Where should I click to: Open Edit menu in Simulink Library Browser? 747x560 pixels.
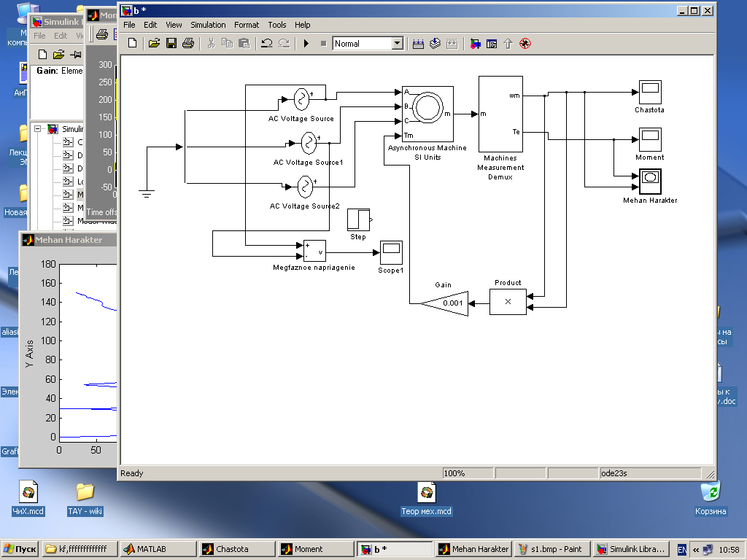[x=61, y=36]
